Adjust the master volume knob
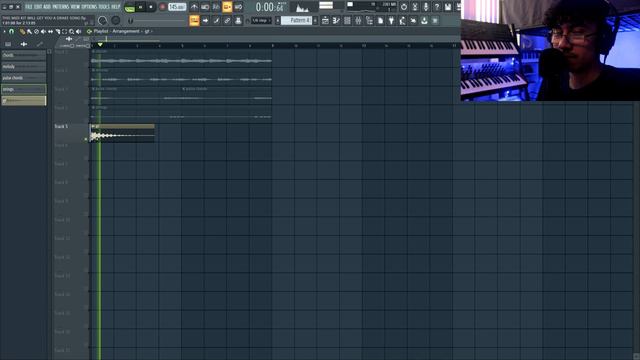Viewport: 640px width, 360px height. [x=102, y=20]
